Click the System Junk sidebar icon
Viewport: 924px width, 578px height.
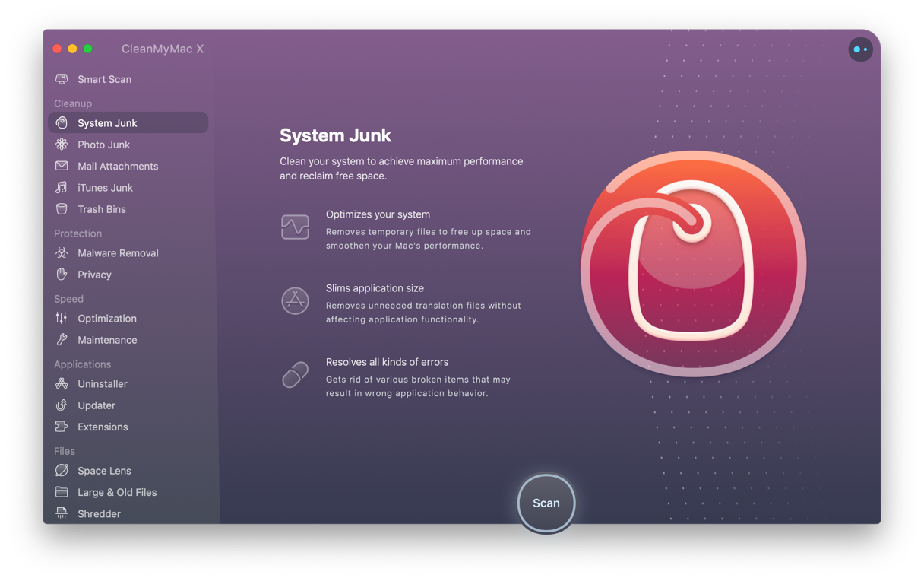point(62,122)
